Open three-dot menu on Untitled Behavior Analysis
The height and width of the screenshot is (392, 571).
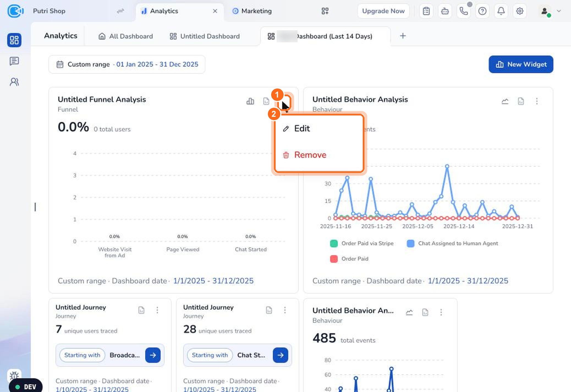pyautogui.click(x=537, y=101)
